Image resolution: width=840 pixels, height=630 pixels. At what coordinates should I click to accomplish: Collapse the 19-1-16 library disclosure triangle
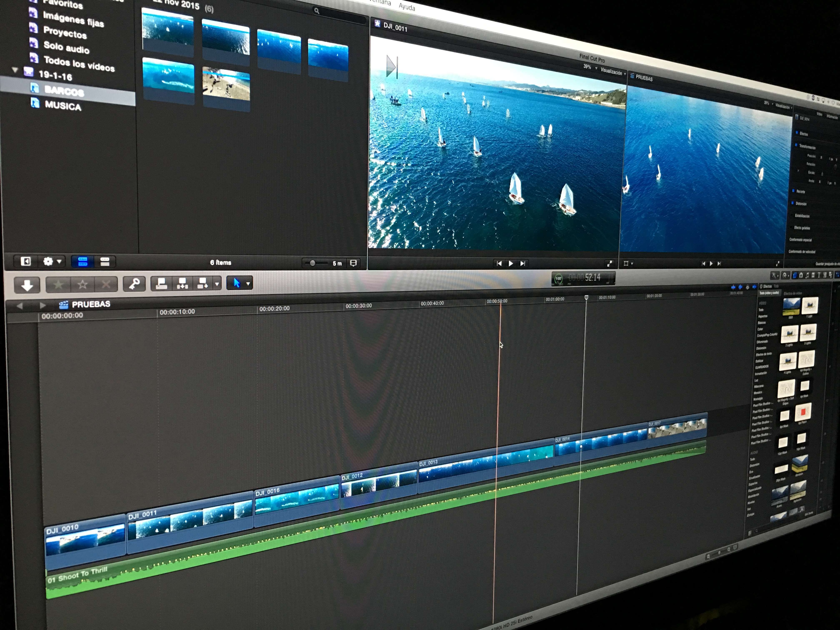coord(15,70)
